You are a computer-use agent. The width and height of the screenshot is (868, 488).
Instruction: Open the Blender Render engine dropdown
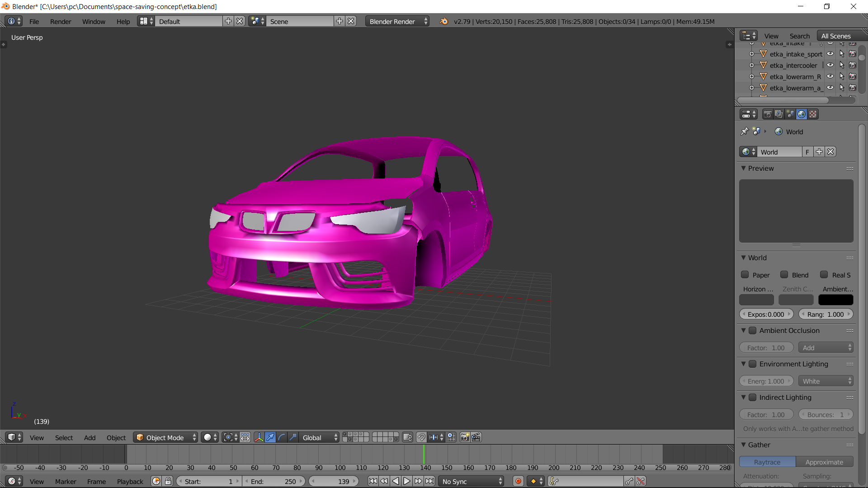397,21
